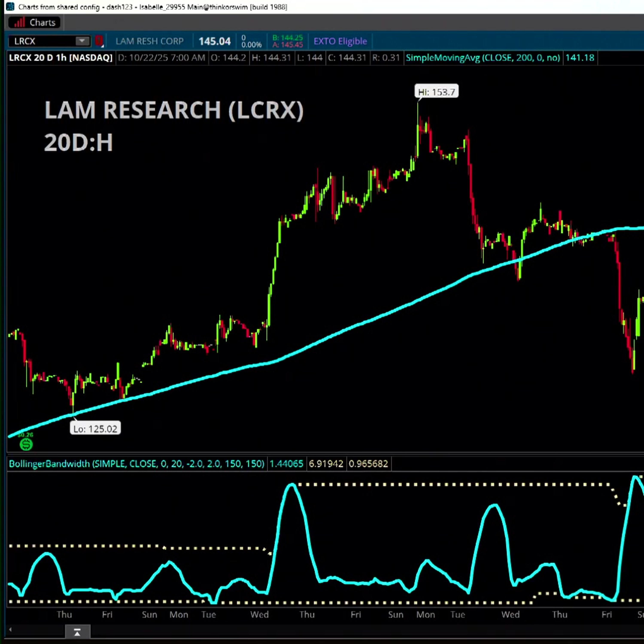Click the Lo: 125.02 price bubble
The height and width of the screenshot is (644, 644).
[x=95, y=429]
